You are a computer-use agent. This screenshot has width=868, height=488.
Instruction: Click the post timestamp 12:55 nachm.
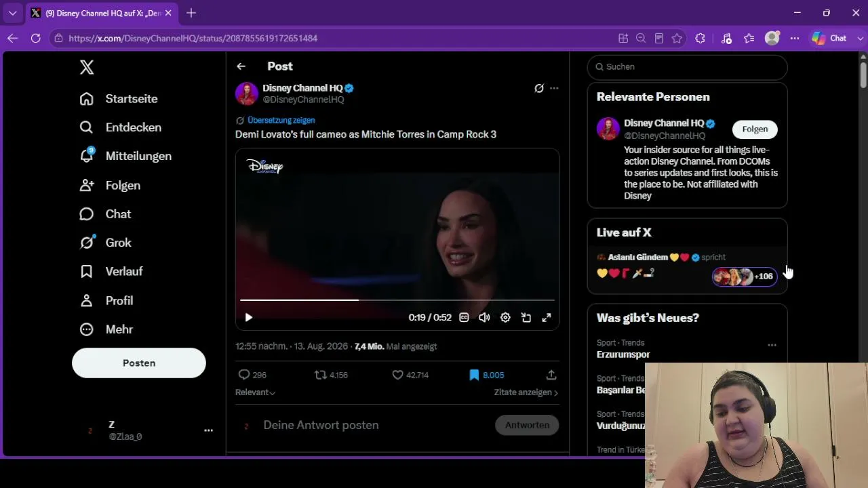[293, 346]
